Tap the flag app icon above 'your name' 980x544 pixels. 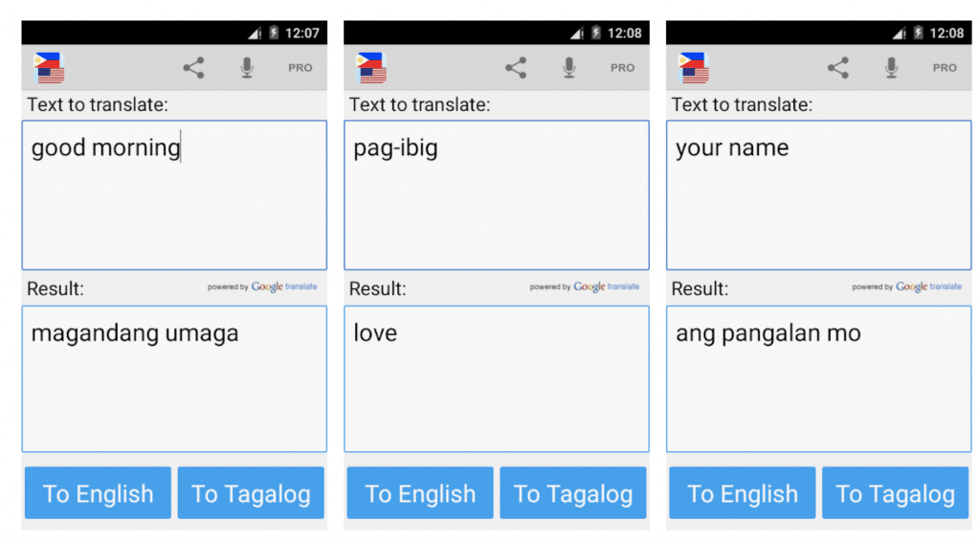point(693,68)
